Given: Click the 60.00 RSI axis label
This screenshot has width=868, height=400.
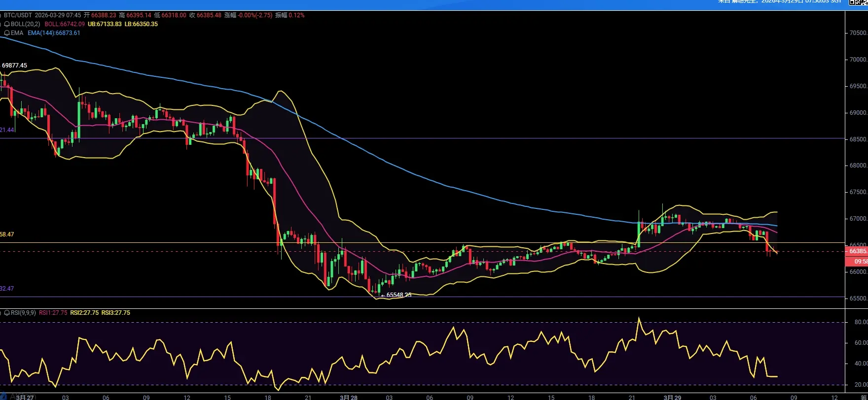Looking at the screenshot, I should point(861,343).
